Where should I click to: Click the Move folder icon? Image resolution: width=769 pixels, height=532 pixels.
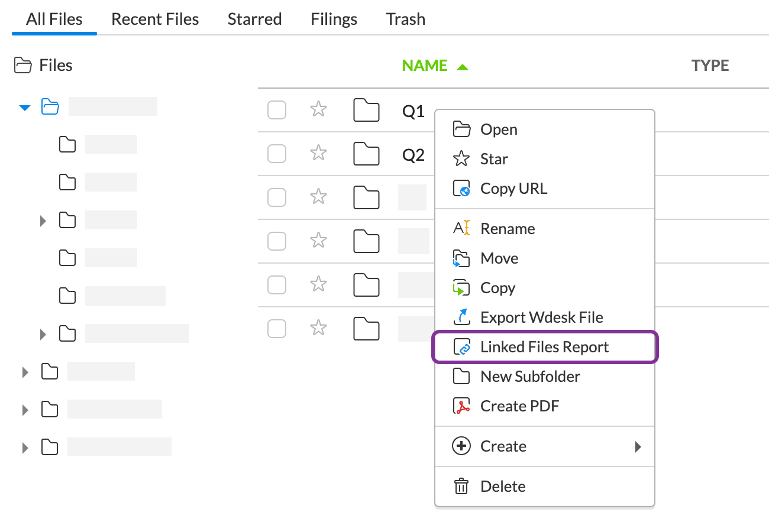pos(461,258)
